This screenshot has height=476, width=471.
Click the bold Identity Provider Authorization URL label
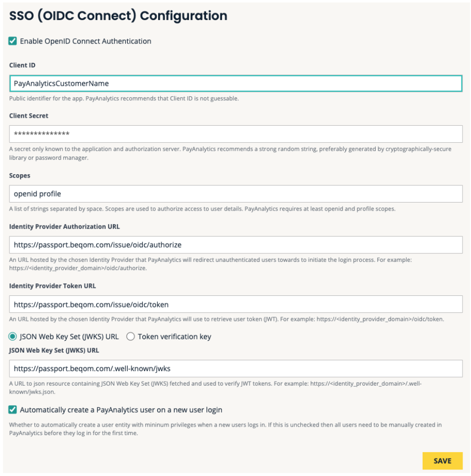tap(64, 227)
